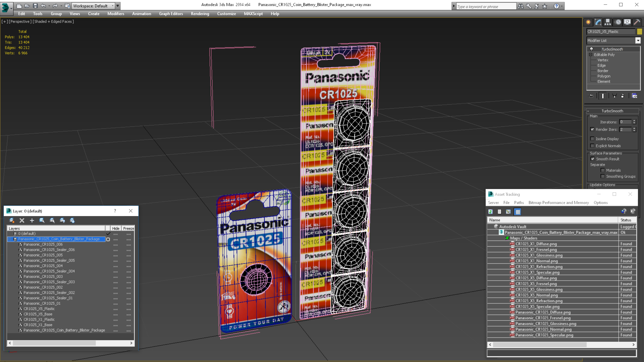Collapse the TurboSmooth rollout
Viewport: 644px width, 362px height.
point(588,111)
